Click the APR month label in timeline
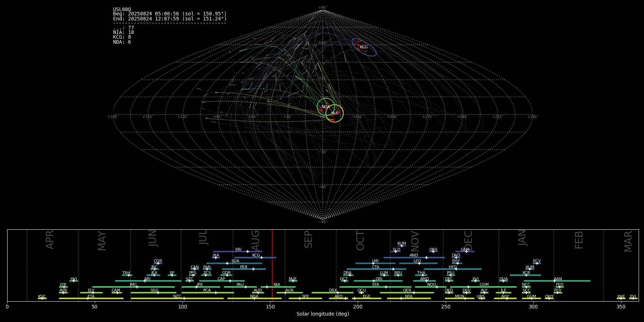 click(x=50, y=240)
